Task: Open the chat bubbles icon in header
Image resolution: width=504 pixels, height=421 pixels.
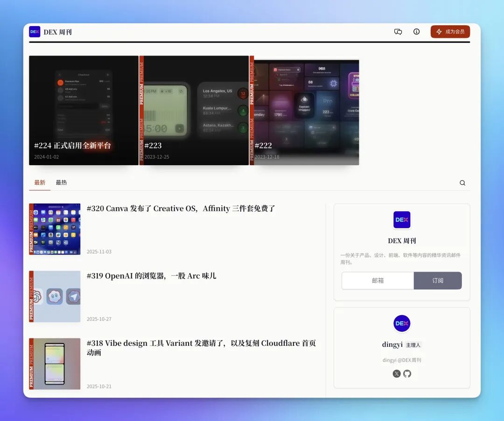Action: point(398,31)
